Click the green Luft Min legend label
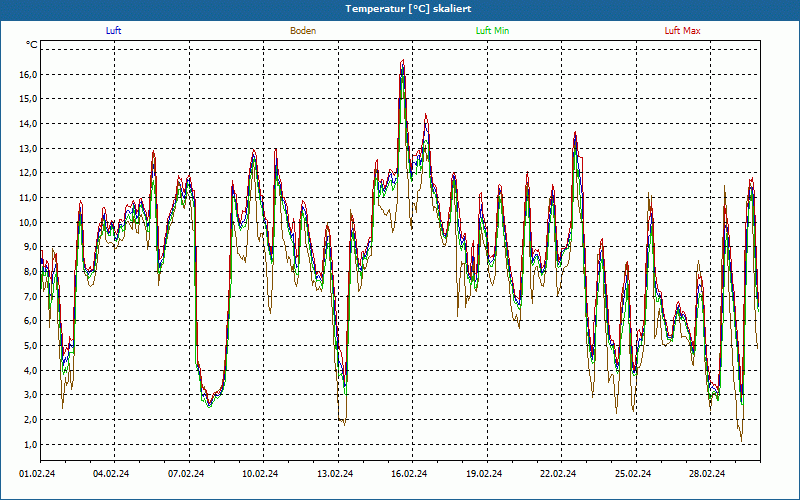This screenshot has height=500, width=800. click(492, 31)
